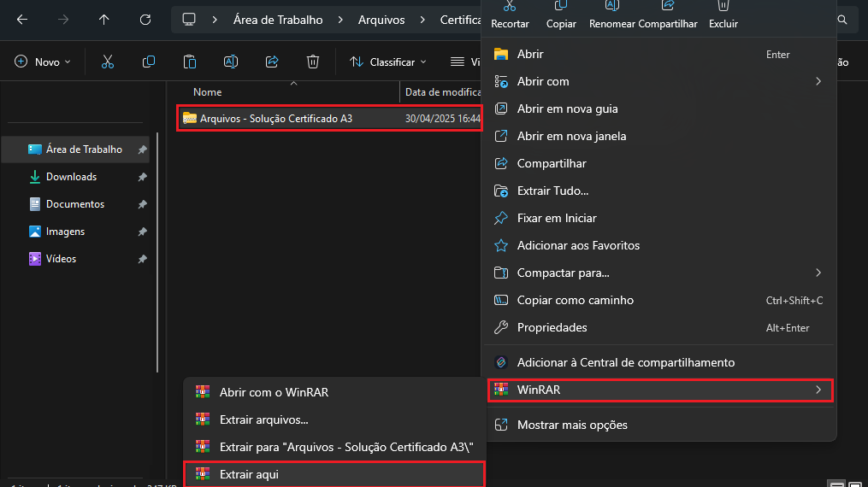The image size is (868, 487).
Task: Open Downloads in the sidebar
Action: (71, 177)
